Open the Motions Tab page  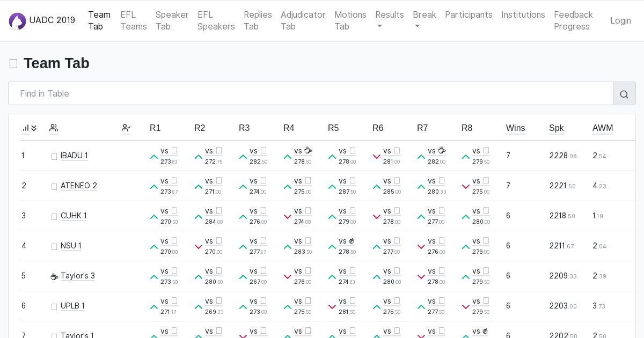click(350, 20)
